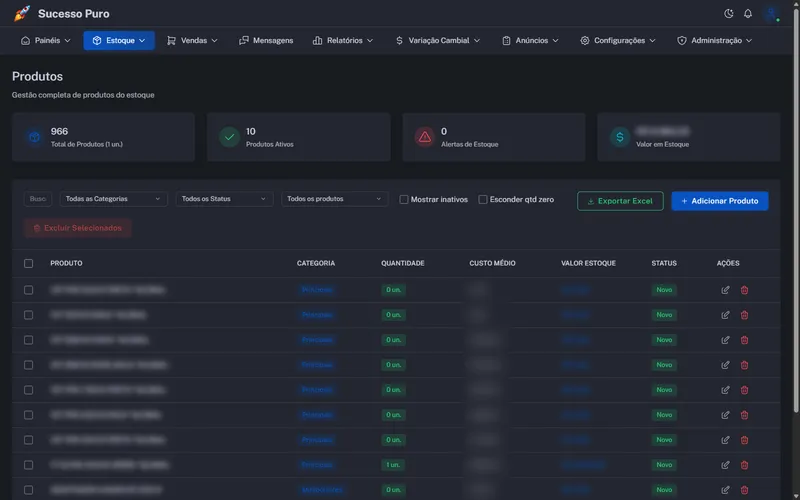
Task: Click the rocket logo icon
Action: [x=22, y=14]
